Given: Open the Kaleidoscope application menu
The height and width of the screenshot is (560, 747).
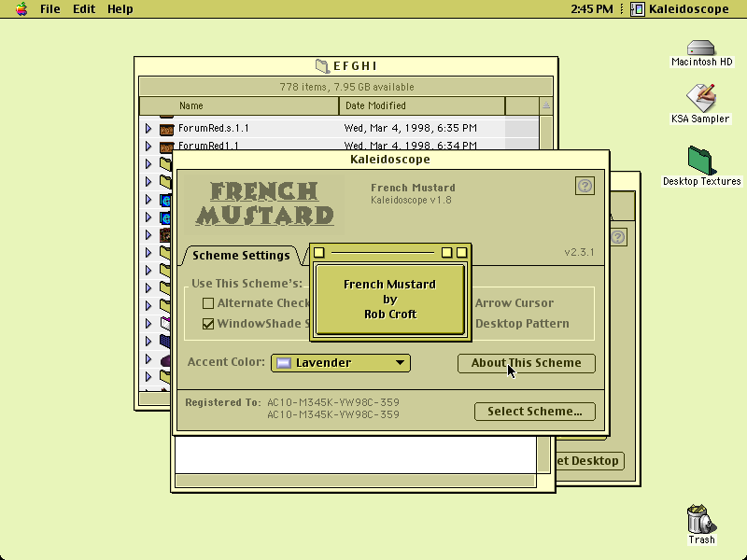Looking at the screenshot, I should tap(680, 8).
